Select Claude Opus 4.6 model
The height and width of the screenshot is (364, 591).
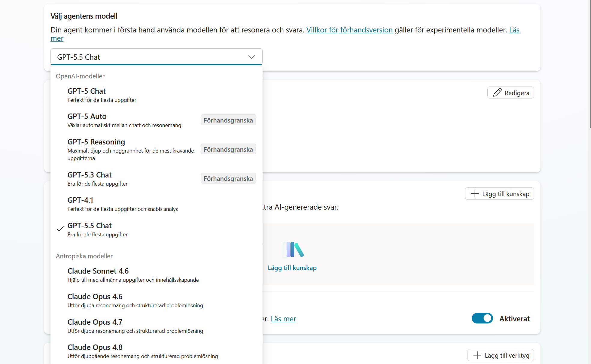(x=156, y=301)
